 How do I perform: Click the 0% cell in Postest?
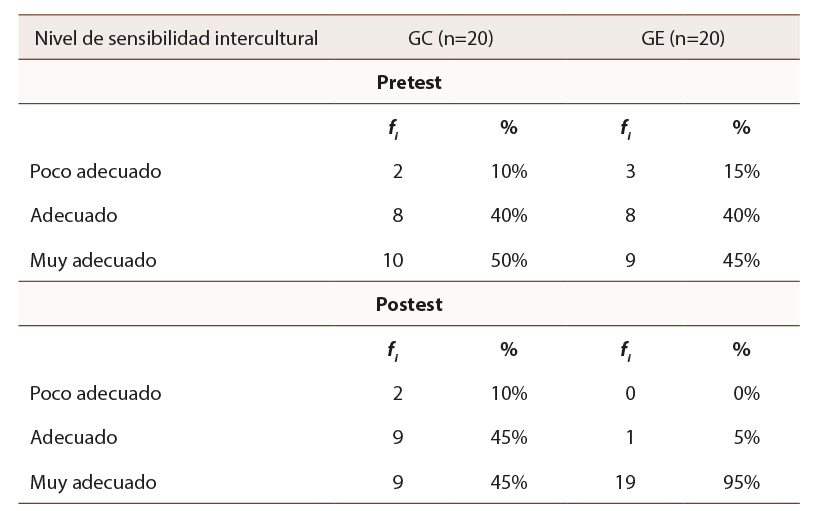pos(747,393)
